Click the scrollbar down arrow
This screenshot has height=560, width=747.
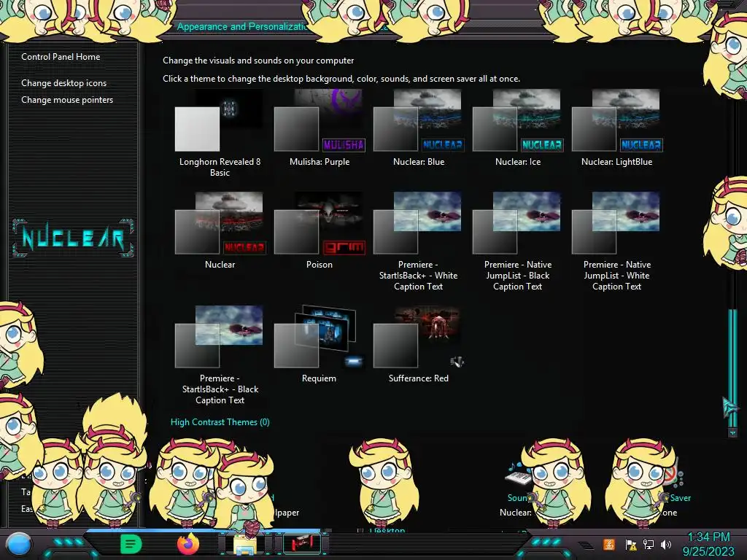coord(732,432)
